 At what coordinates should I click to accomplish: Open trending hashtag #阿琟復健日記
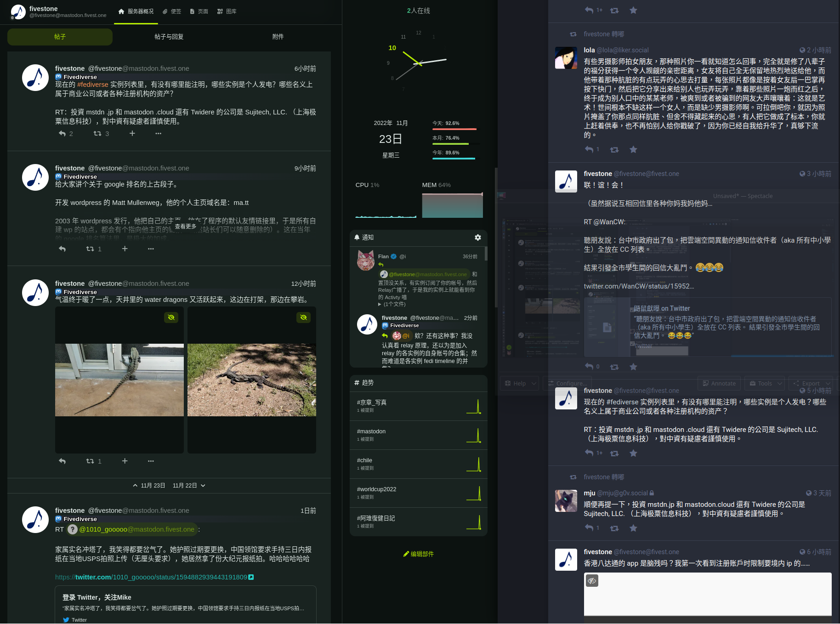(x=376, y=518)
